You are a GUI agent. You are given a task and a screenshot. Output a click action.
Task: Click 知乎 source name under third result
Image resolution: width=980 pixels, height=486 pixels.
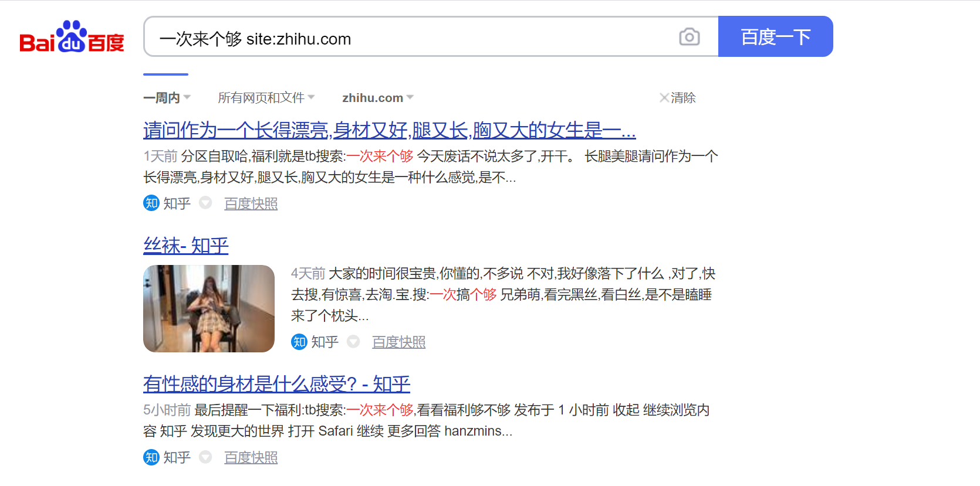pos(177,457)
